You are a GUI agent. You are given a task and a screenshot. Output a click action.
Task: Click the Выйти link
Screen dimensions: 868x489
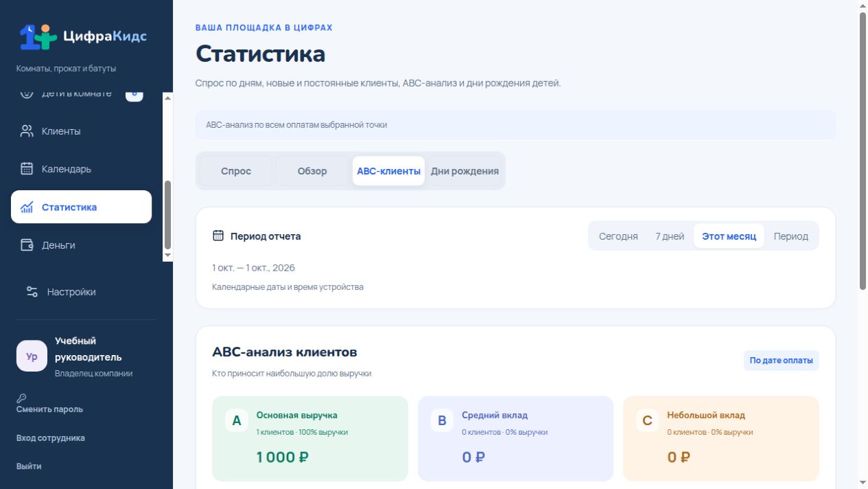(29, 466)
